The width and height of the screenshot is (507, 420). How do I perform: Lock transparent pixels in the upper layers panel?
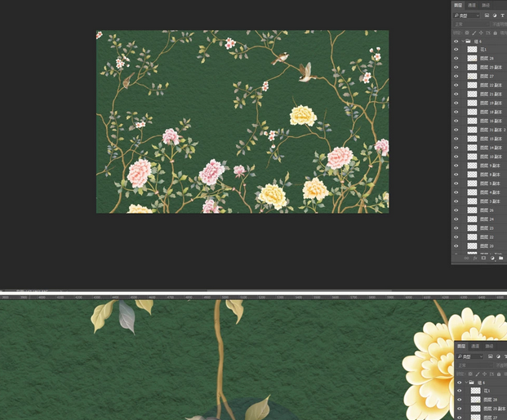[466, 33]
